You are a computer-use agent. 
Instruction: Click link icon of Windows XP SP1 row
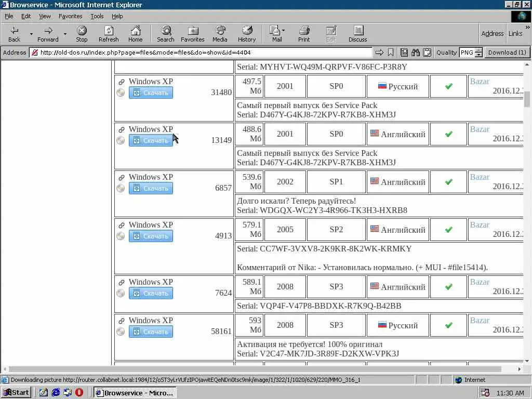[121, 178]
